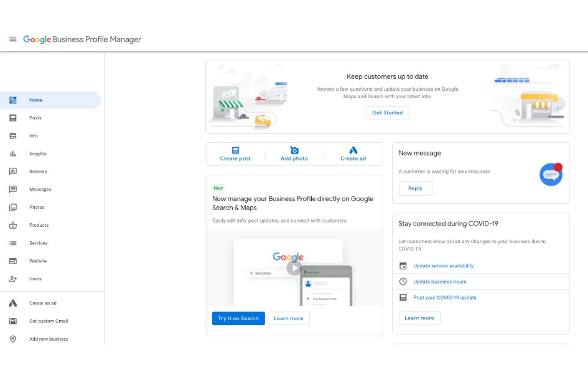Click Add new business label
Viewport: 588px width, 373px height.
49,339
